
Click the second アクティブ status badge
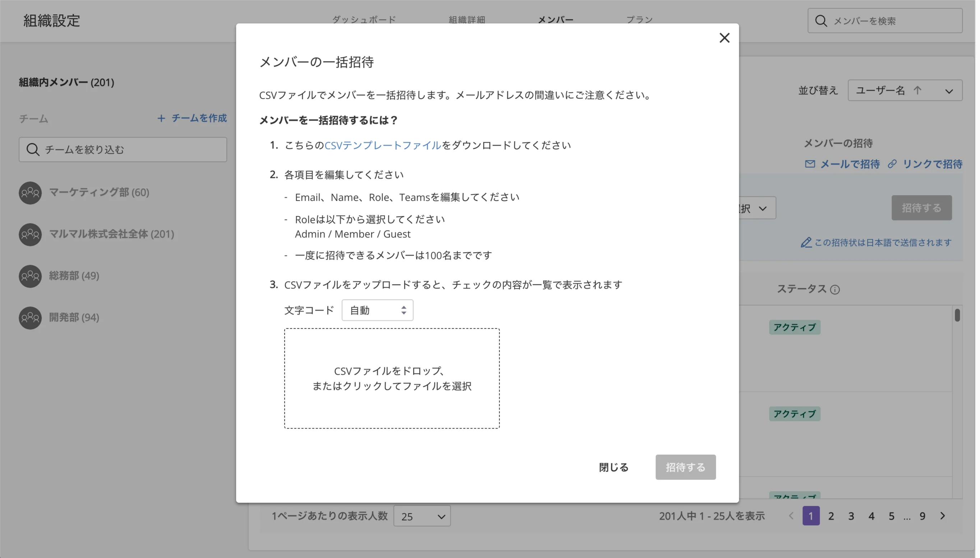795,414
